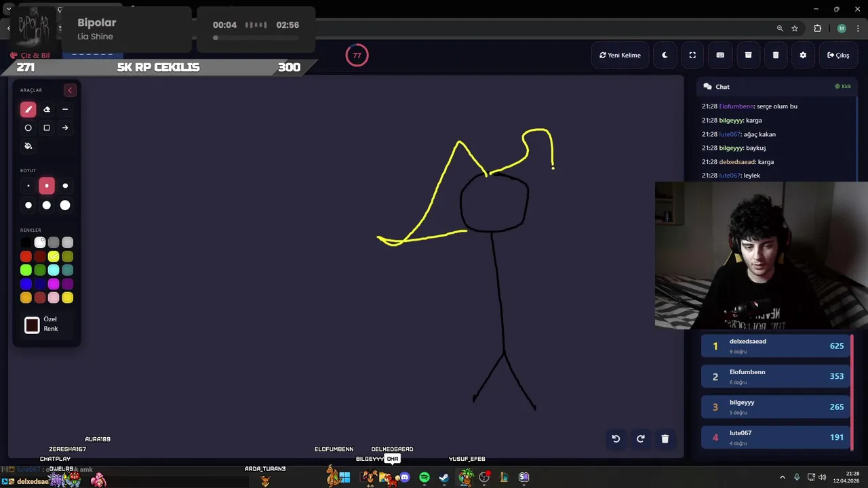Click the keyboard icon button
The image size is (868, 488).
pyautogui.click(x=720, y=55)
